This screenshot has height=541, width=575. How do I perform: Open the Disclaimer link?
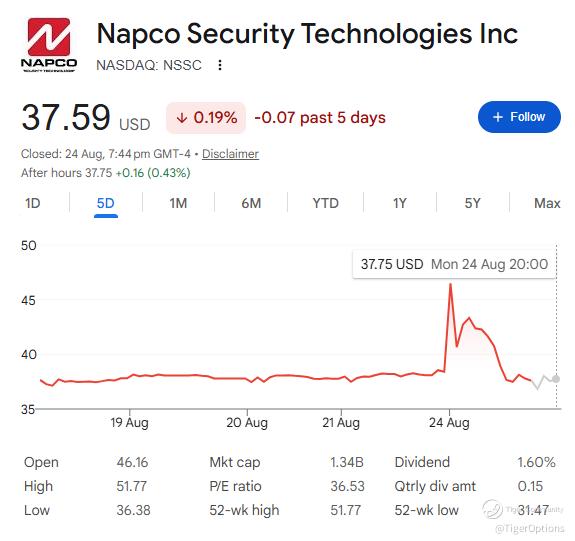click(230, 154)
